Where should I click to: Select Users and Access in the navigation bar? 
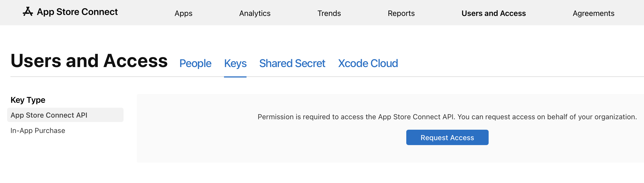[494, 13]
